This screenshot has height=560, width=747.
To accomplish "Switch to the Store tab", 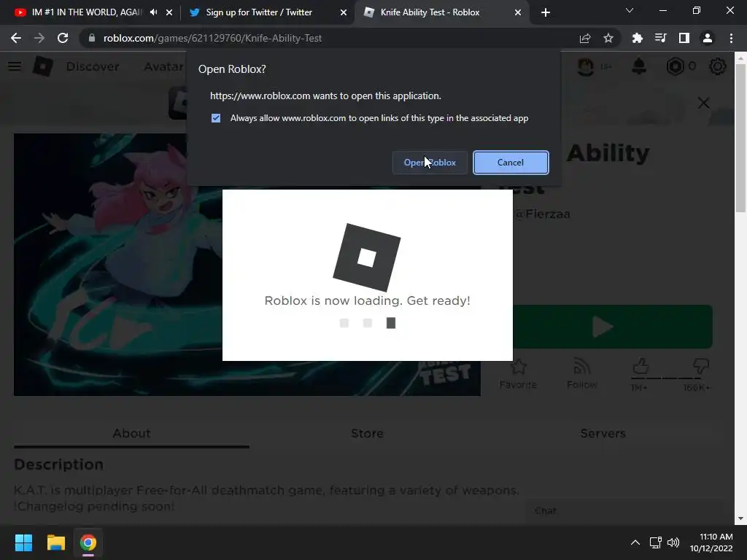I will coord(367,433).
